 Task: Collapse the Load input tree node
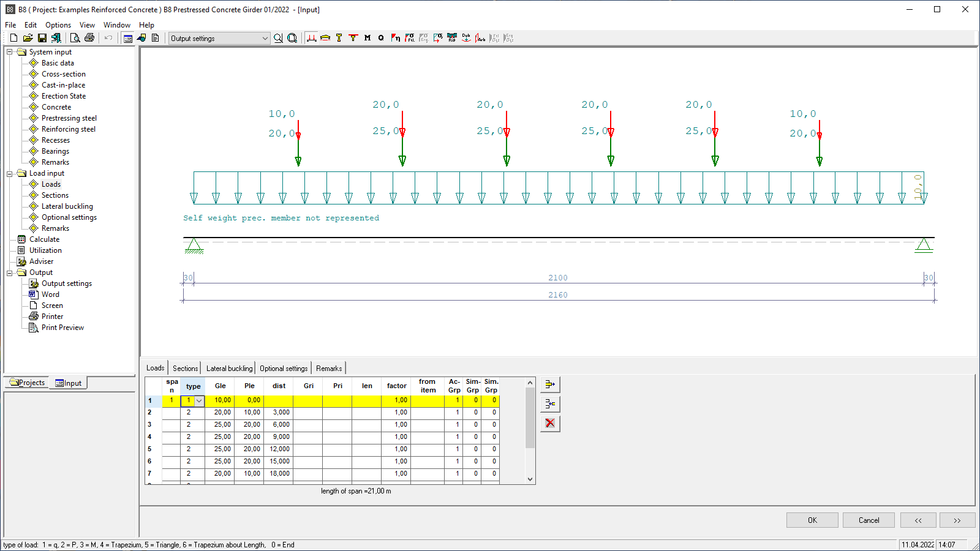pyautogui.click(x=10, y=173)
